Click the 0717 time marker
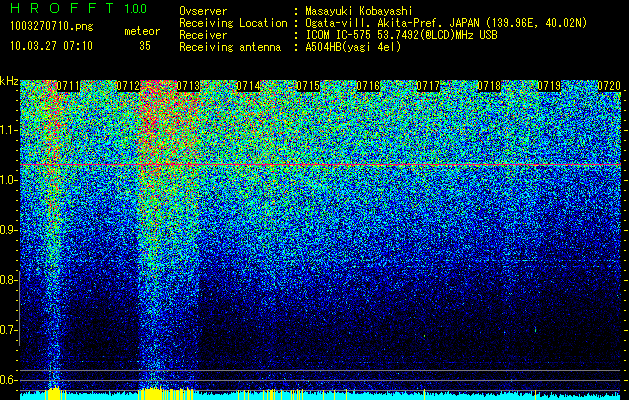Image resolution: width=629 pixels, height=400 pixels. (x=428, y=86)
